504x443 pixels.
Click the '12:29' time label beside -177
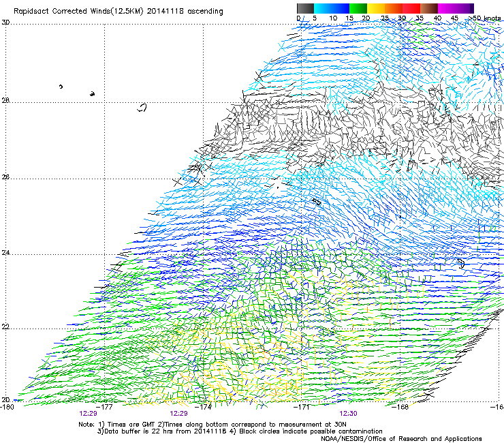89,414
